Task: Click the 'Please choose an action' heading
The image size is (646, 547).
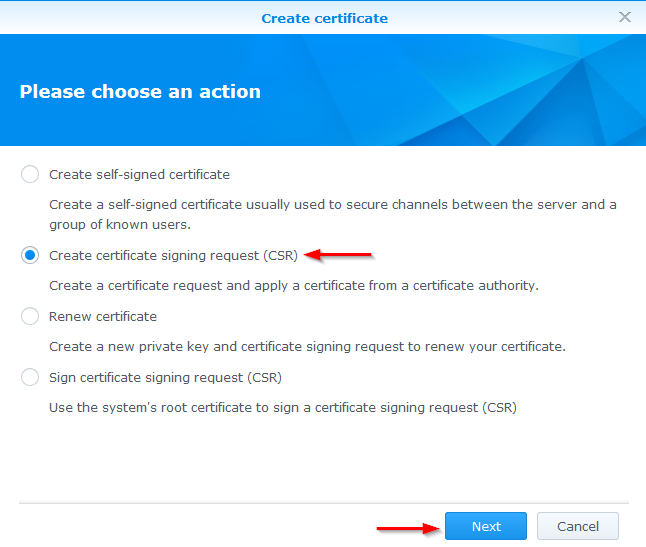Action: pos(140,91)
